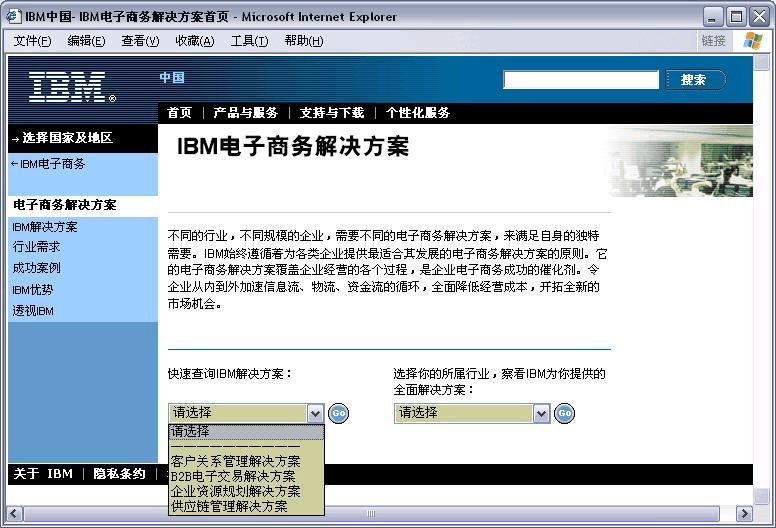
Task: Follow the 选择国家及地区 link
Action: [66, 138]
